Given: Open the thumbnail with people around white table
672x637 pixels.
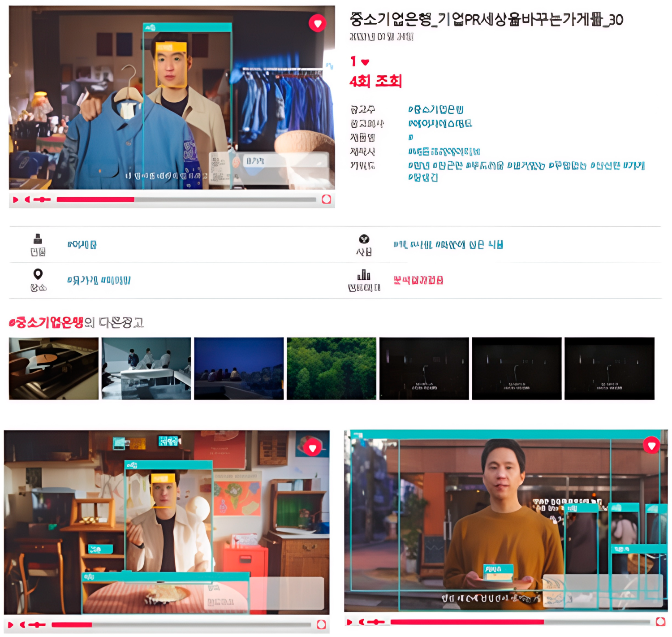Looking at the screenshot, I should pyautogui.click(x=146, y=368).
